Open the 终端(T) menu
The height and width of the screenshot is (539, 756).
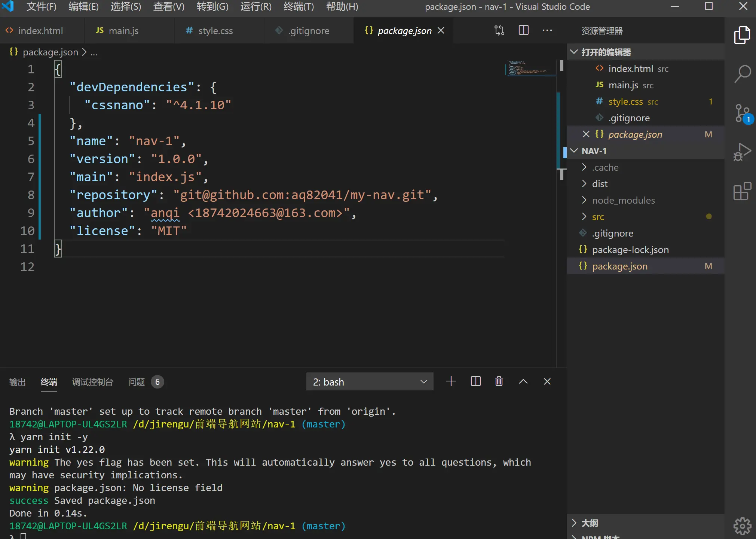299,7
